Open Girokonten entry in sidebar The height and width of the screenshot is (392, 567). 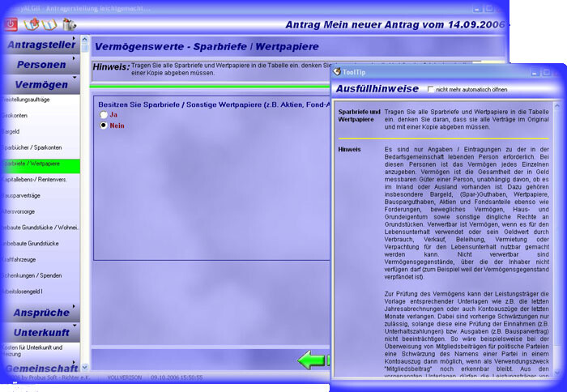click(x=15, y=115)
